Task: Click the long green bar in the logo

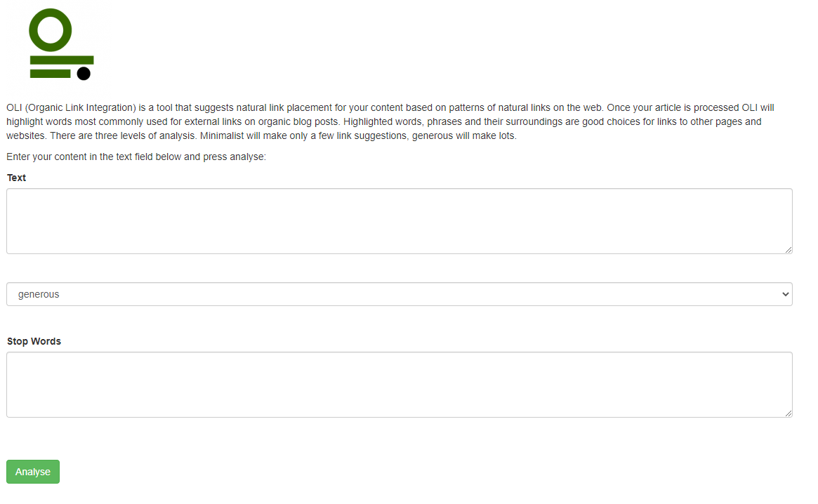Action: [62, 60]
